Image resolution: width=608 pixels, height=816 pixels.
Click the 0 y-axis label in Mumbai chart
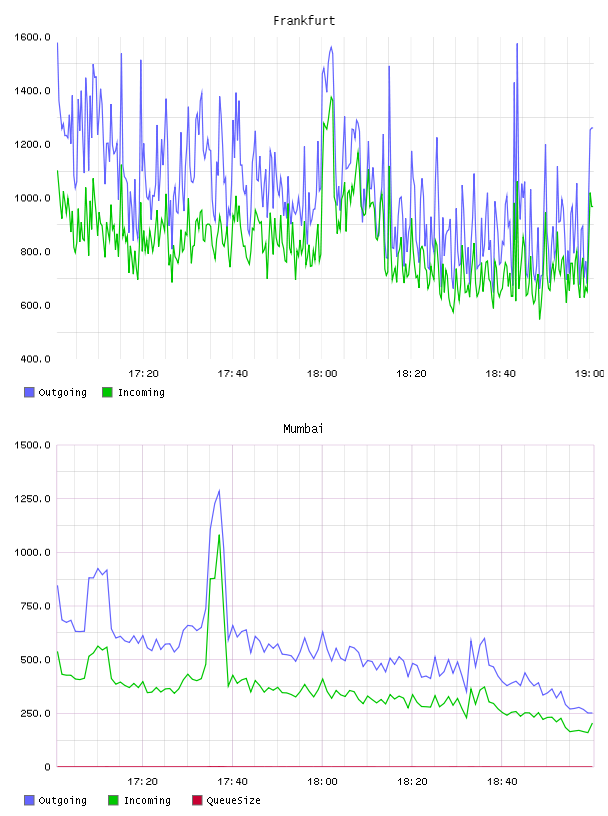coord(47,767)
